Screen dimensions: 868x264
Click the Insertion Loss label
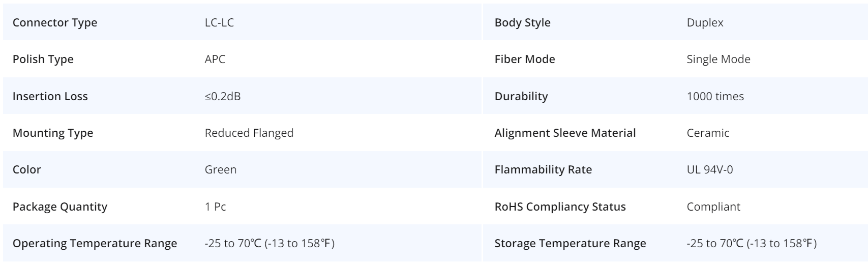click(50, 96)
